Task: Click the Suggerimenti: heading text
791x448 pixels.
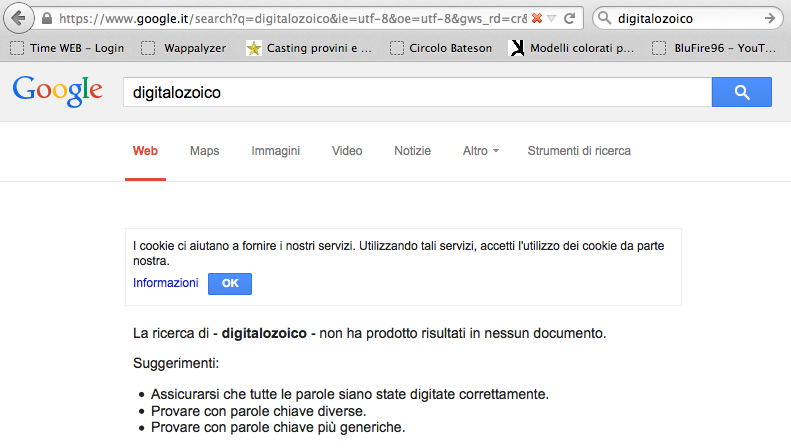Action: [176, 363]
